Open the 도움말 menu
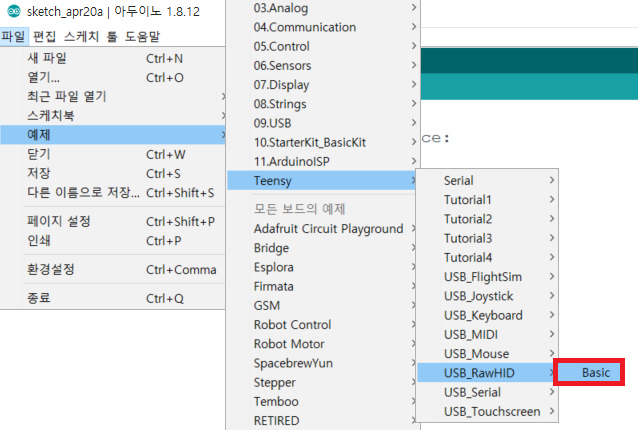Image resolution: width=638 pixels, height=430 pixels. pos(142,37)
